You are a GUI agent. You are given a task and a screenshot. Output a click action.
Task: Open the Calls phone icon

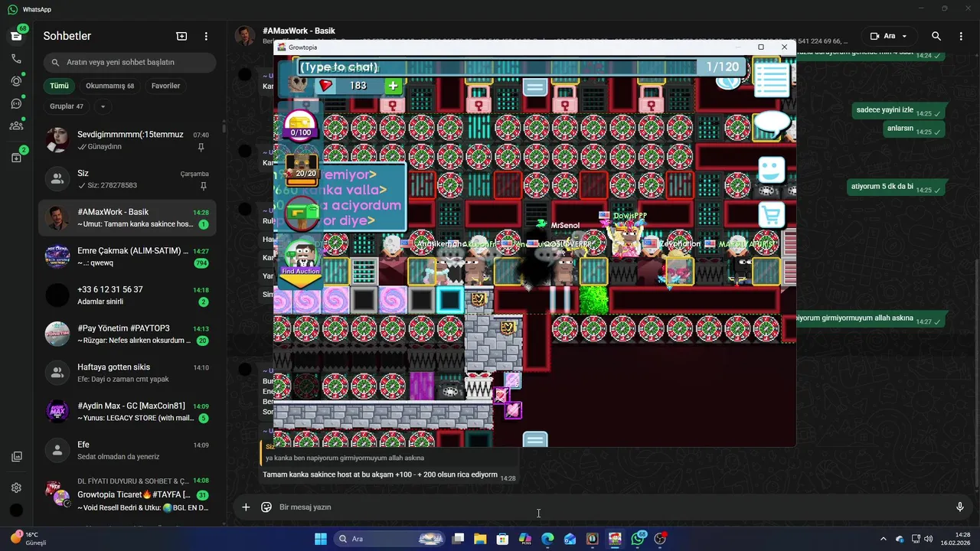[x=16, y=58]
